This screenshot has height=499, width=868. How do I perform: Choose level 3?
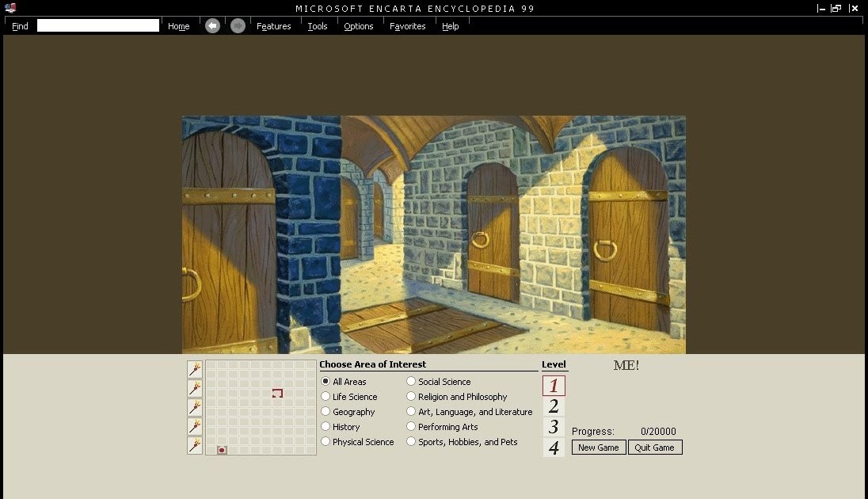(x=554, y=426)
